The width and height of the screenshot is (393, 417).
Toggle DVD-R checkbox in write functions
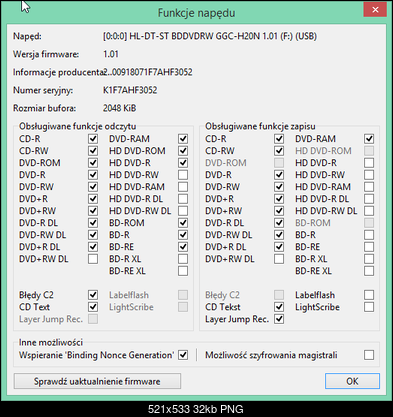pyautogui.click(x=279, y=175)
